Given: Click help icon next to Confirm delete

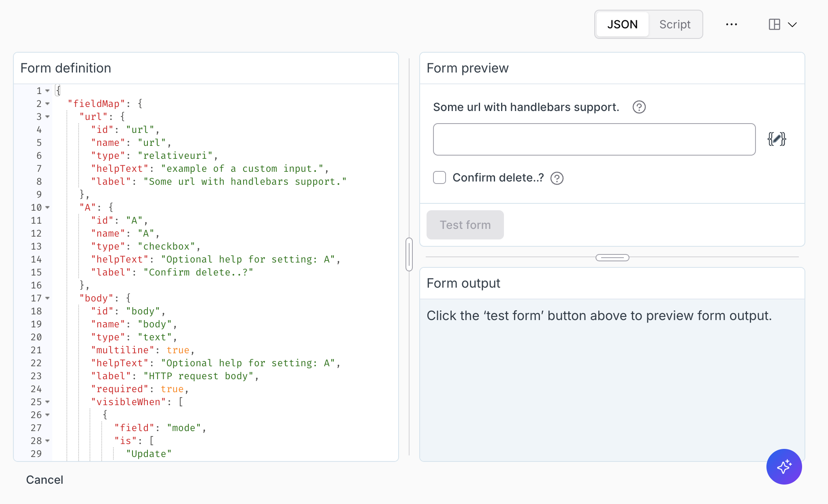Looking at the screenshot, I should click(557, 178).
